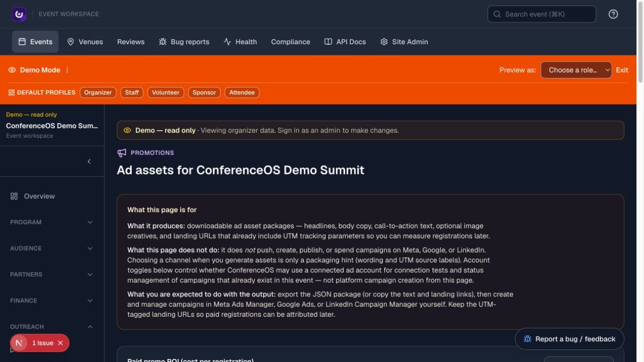Select the Sponsor profile chip
Screen dimensions: 644x362
pyautogui.click(x=204, y=93)
